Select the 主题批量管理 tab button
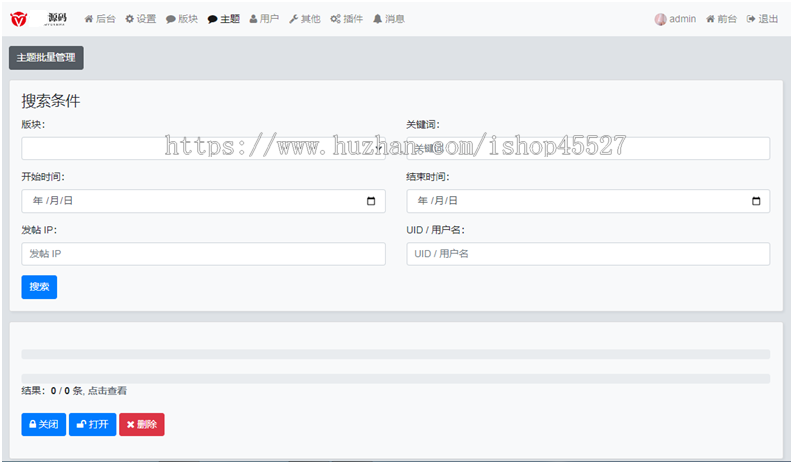The image size is (793, 464). click(x=46, y=58)
